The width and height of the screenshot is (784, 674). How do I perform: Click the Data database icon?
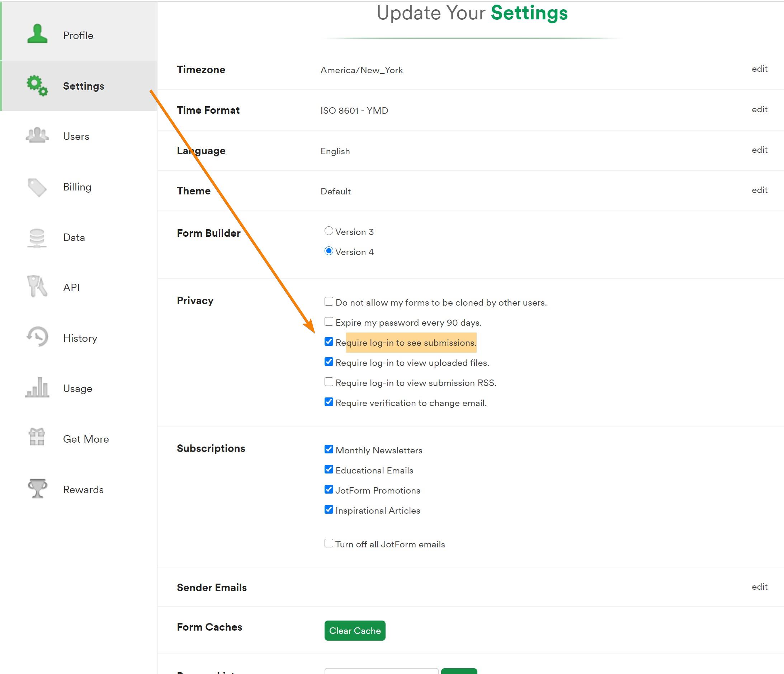tap(37, 238)
